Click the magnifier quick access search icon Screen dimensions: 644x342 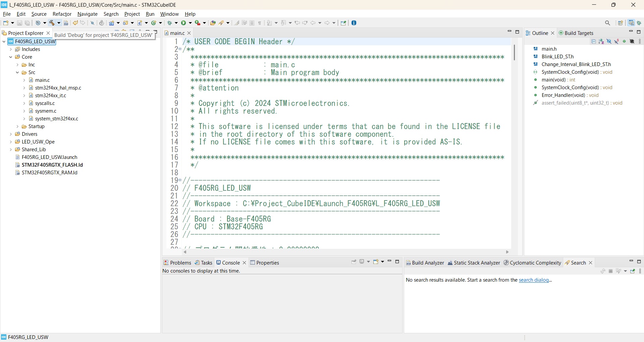pyautogui.click(x=608, y=23)
